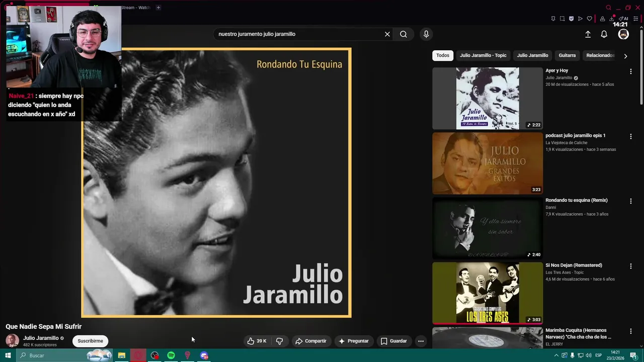The image size is (644, 362).
Task: Select the Julio Jaramillo - Topic chip
Action: 483,55
